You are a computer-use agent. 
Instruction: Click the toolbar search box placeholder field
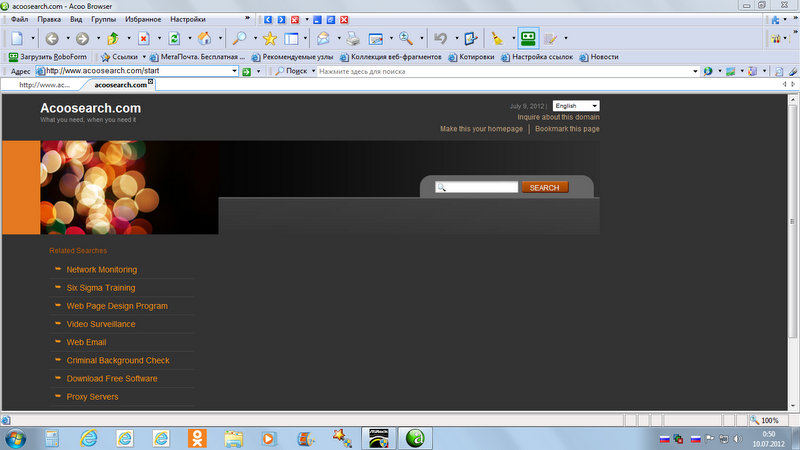point(504,71)
